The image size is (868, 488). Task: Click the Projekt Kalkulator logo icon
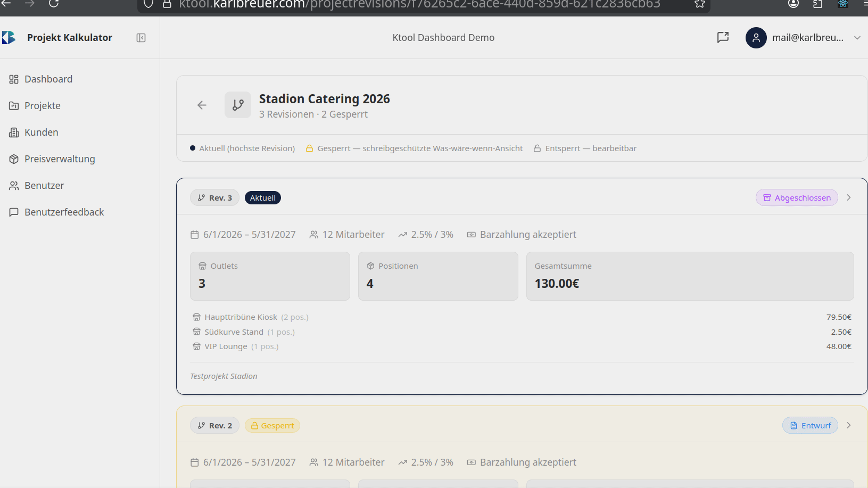point(9,38)
